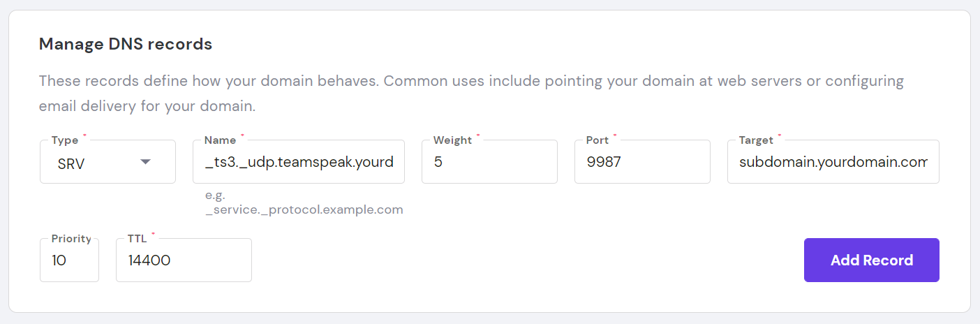The image size is (980, 324).
Task: Focus the Target field with subdomain.yourdomain.com
Action: pyautogui.click(x=833, y=162)
